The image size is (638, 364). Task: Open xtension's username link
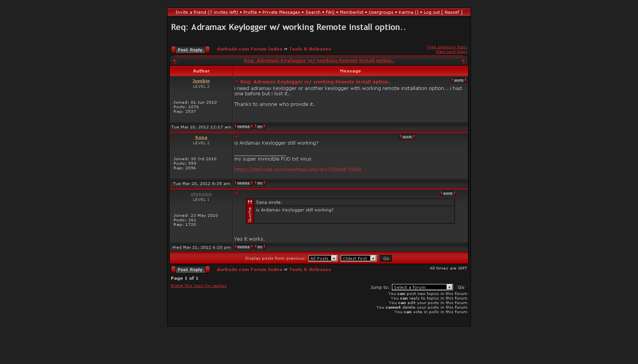coord(201,194)
